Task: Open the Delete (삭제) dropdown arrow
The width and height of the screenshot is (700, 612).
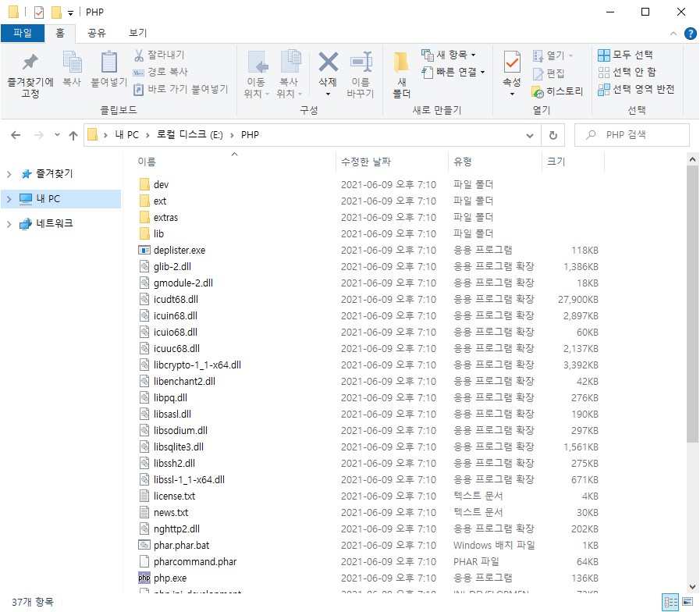Action: pos(328,94)
